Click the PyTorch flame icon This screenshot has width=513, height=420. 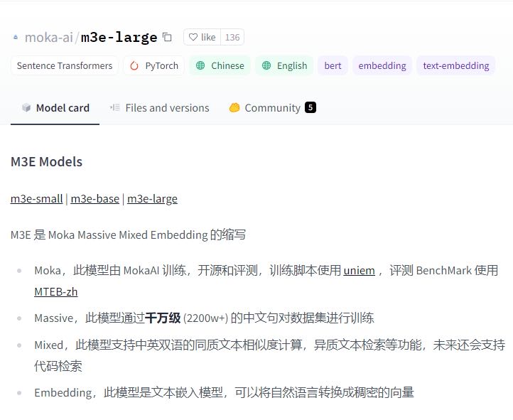click(x=135, y=65)
